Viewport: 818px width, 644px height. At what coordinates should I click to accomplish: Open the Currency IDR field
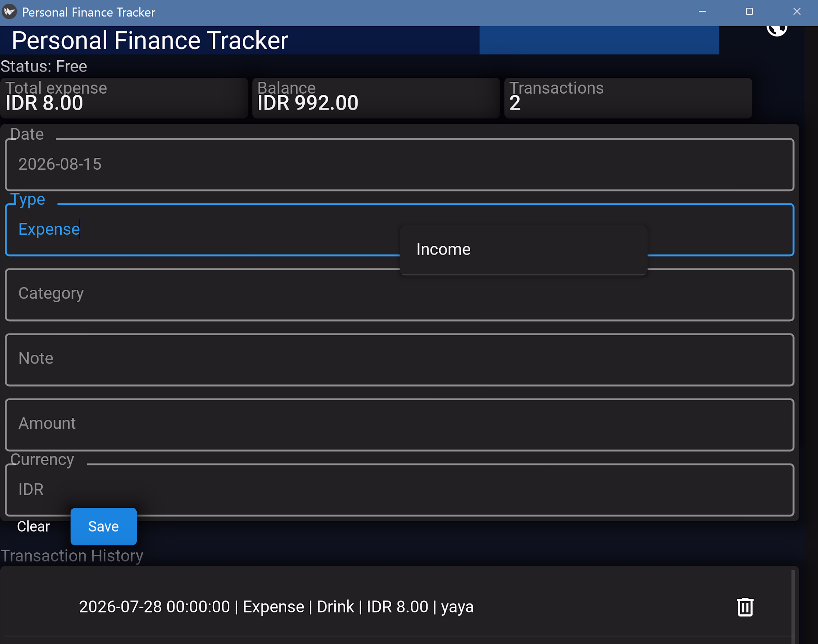tap(400, 489)
